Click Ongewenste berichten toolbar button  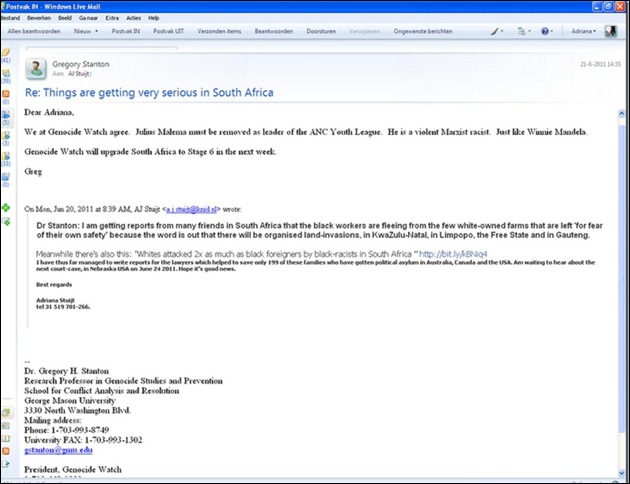(x=423, y=31)
